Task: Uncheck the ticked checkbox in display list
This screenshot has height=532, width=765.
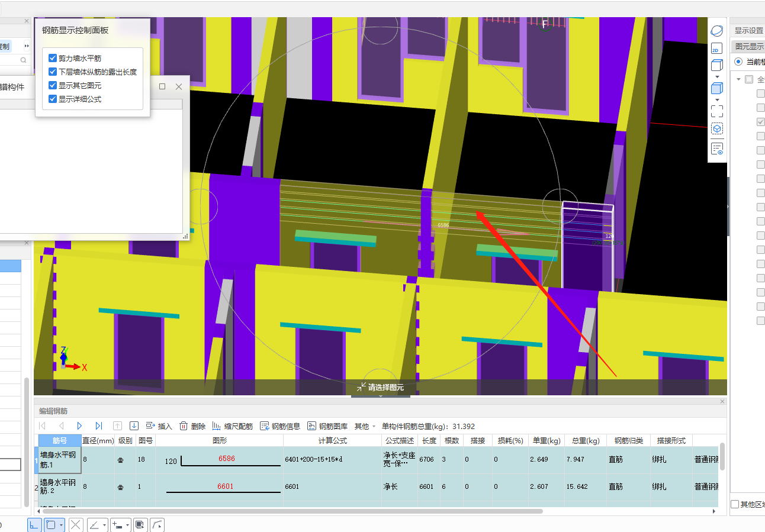Action: [761, 122]
